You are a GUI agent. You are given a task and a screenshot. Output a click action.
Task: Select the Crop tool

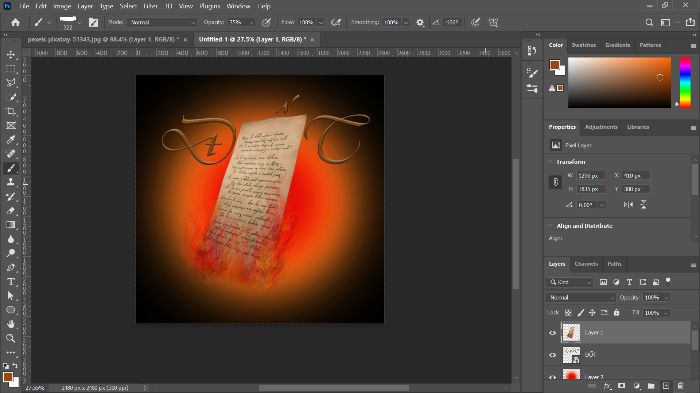tap(11, 111)
